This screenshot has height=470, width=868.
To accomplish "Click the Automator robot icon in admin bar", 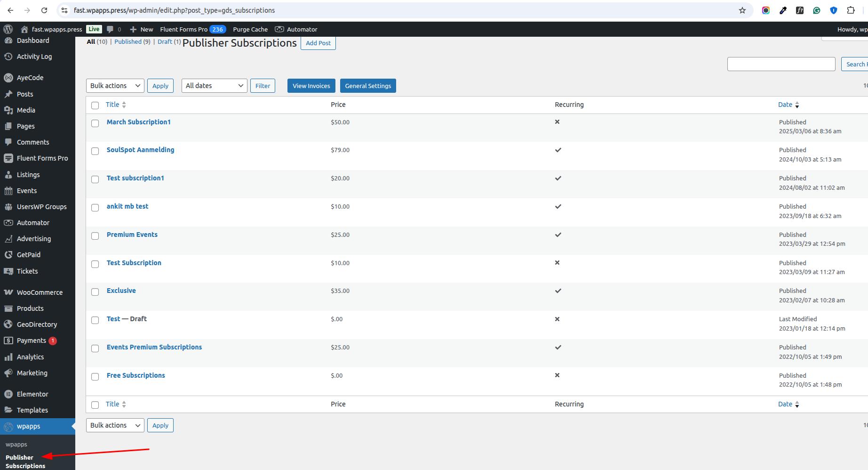I will pyautogui.click(x=279, y=29).
